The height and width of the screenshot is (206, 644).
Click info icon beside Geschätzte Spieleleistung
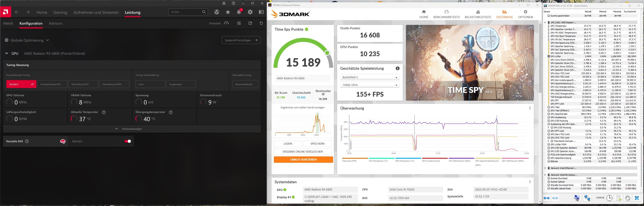pyautogui.click(x=398, y=69)
